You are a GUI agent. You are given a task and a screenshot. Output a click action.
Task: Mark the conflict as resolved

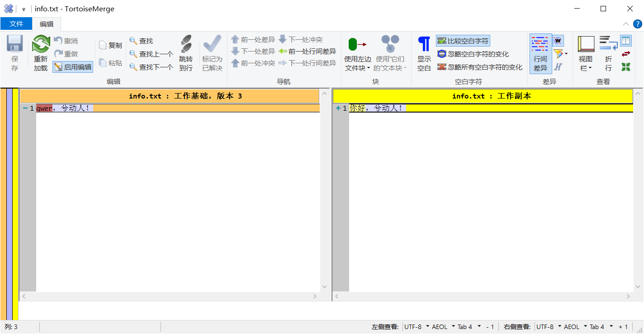click(212, 53)
